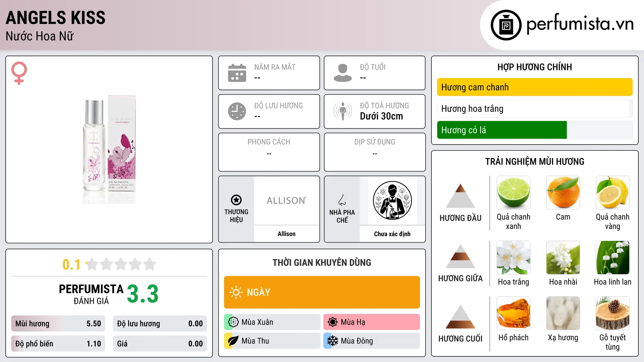
Task: Click the calendar icon beside Năm Ra Mắt
Action: (x=237, y=73)
